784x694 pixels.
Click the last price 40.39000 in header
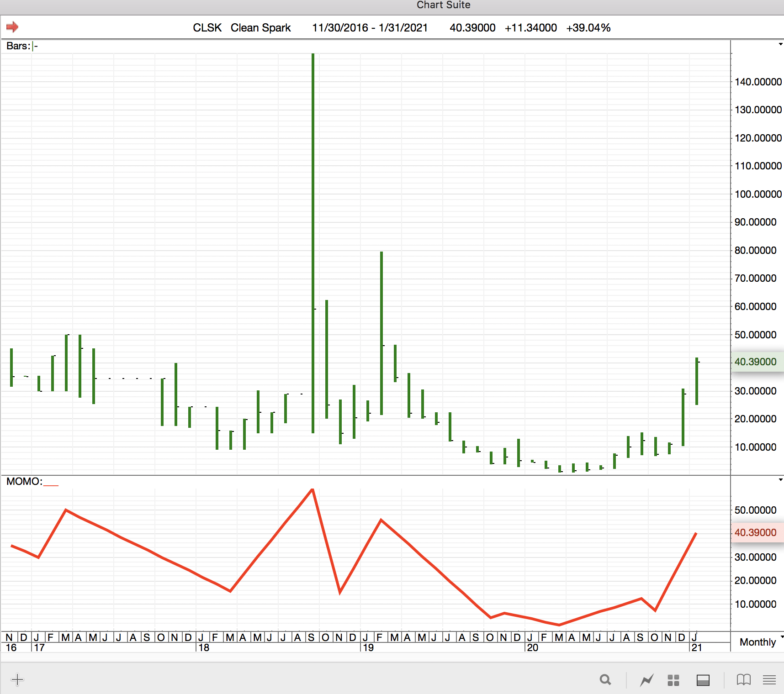pyautogui.click(x=472, y=28)
